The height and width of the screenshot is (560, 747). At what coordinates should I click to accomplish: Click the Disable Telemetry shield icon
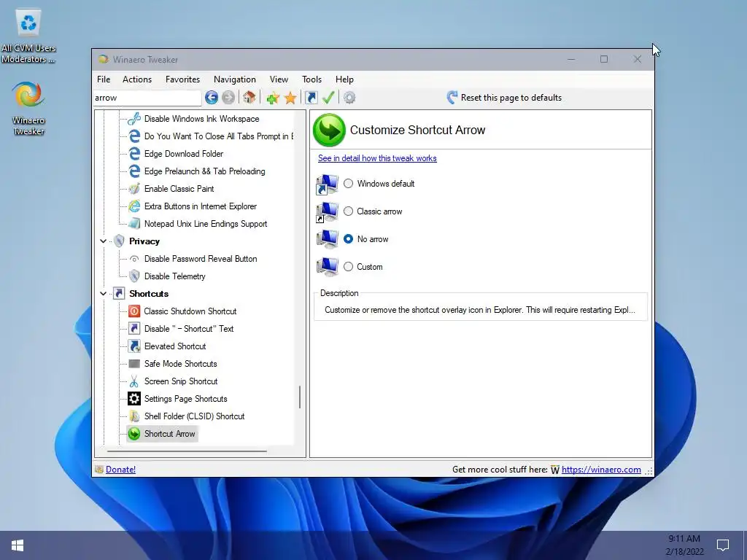[134, 276]
